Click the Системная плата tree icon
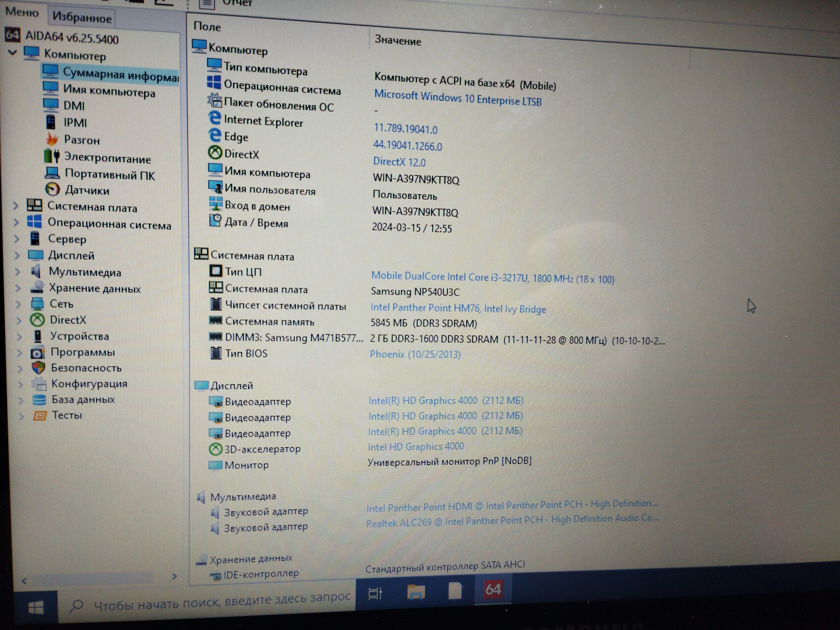Screen dimensions: 840x630 35,205
